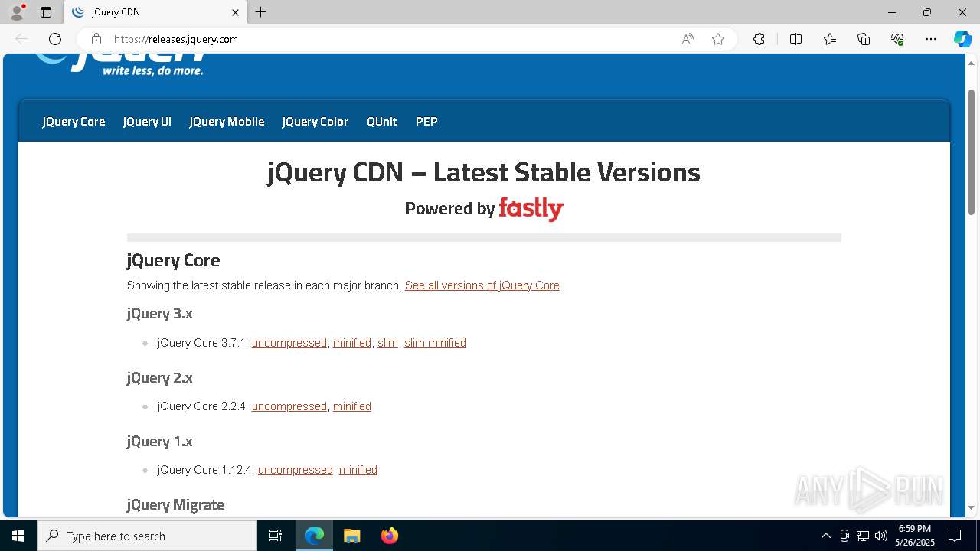Screen dimensions: 980x551
Task: Open the QUnit nav item
Action: [381, 122]
